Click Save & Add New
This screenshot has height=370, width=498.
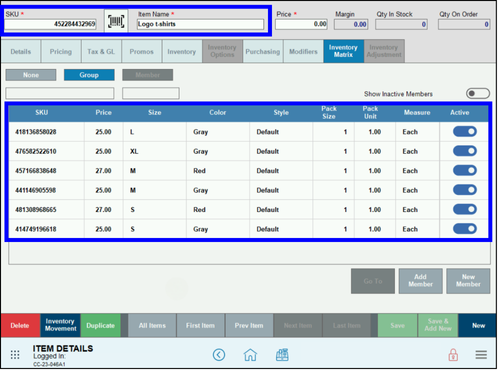[438, 325]
